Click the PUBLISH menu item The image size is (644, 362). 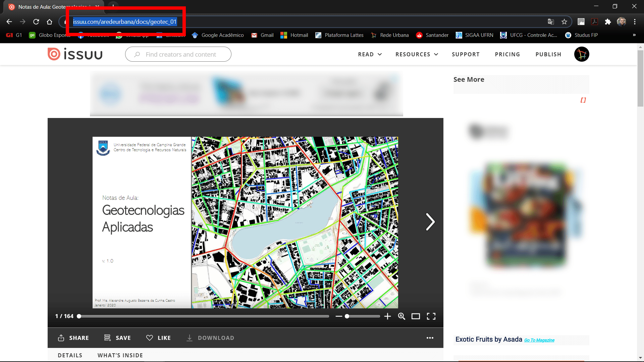pos(548,54)
